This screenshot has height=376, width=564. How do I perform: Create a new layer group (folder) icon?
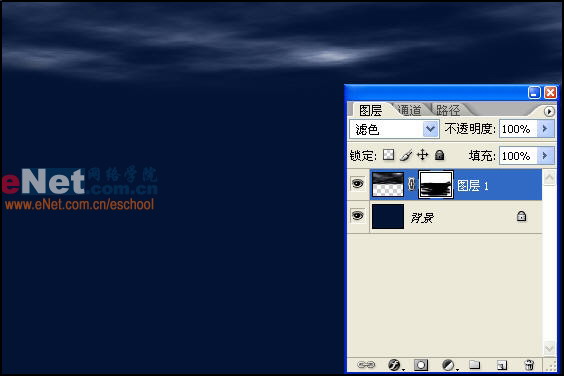tap(474, 365)
